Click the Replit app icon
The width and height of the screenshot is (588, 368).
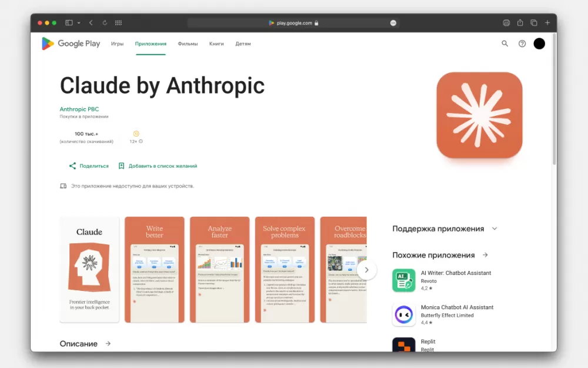coord(404,344)
